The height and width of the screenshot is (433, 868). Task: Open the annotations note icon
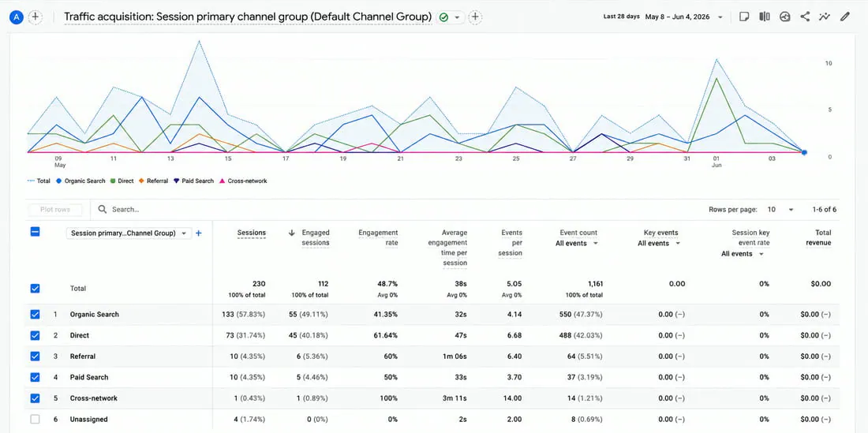click(x=745, y=17)
